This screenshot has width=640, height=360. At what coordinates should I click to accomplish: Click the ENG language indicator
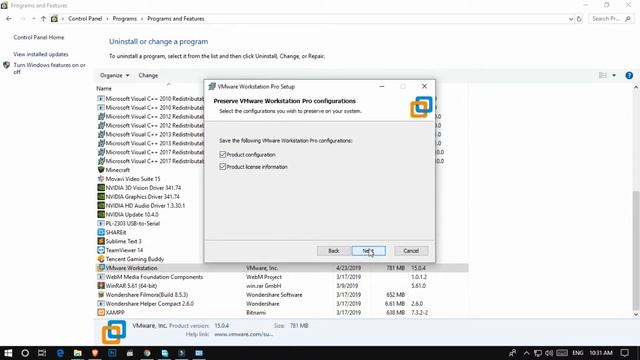(x=578, y=353)
